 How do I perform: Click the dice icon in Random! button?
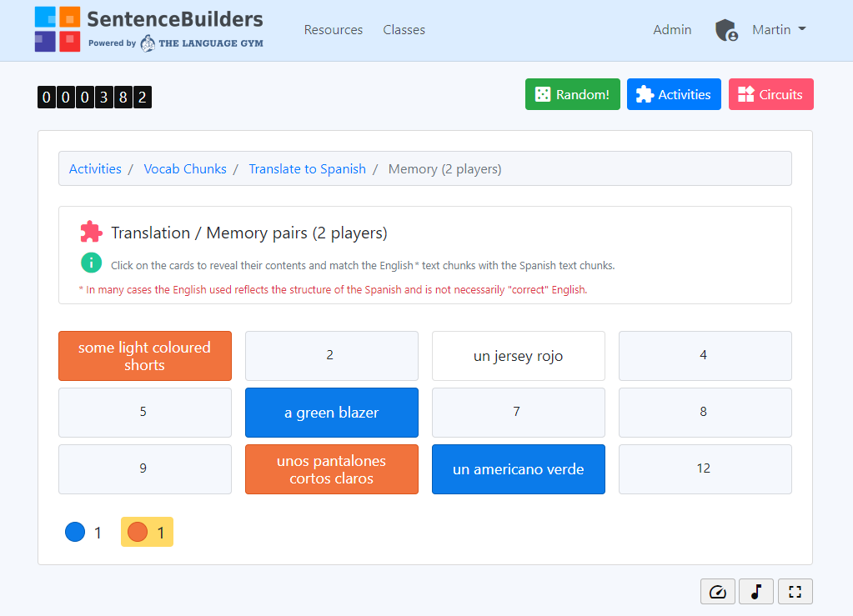point(542,94)
